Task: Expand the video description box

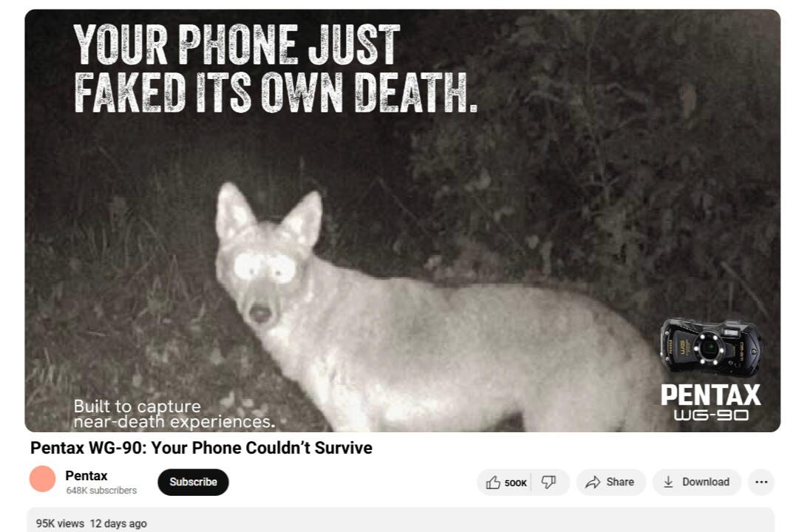Action: point(401,519)
